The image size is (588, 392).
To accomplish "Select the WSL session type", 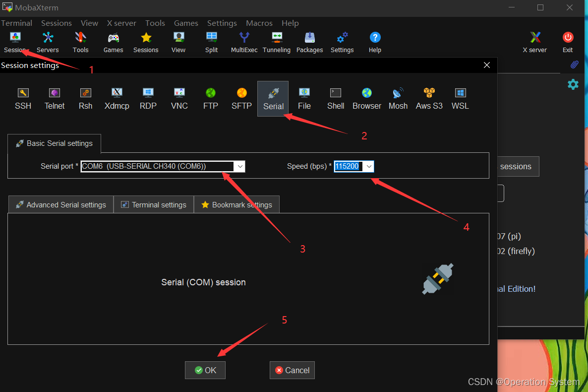I will [x=460, y=99].
